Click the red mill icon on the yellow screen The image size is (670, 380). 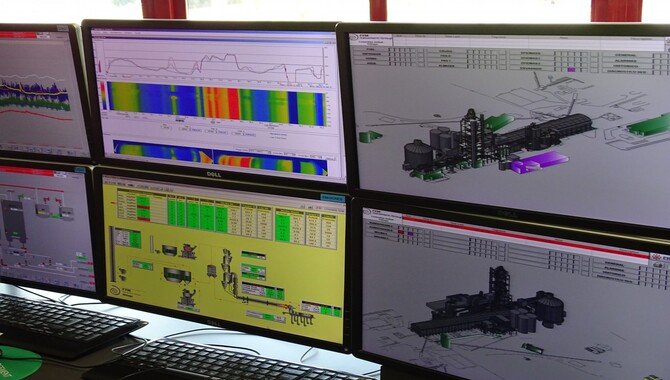click(188, 250)
